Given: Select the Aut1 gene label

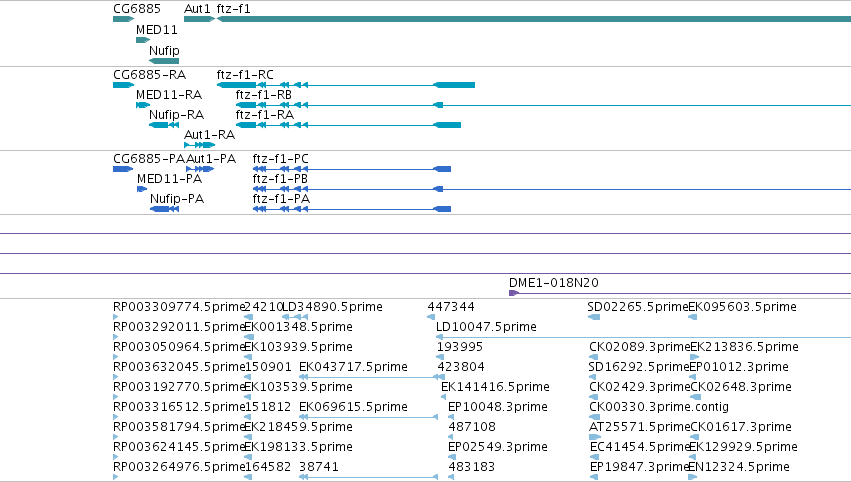Looking at the screenshot, I should coord(197,9).
